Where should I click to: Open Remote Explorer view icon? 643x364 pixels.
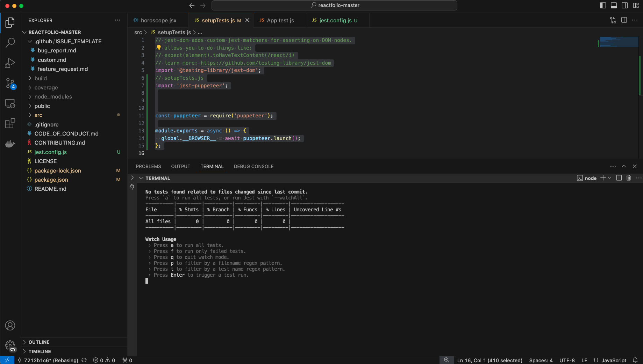pyautogui.click(x=10, y=103)
